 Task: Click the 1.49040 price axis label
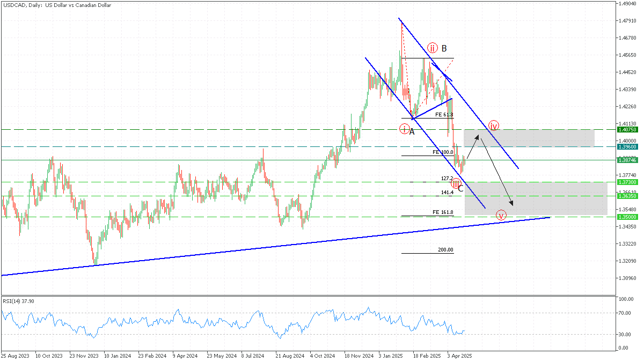pyautogui.click(x=627, y=4)
